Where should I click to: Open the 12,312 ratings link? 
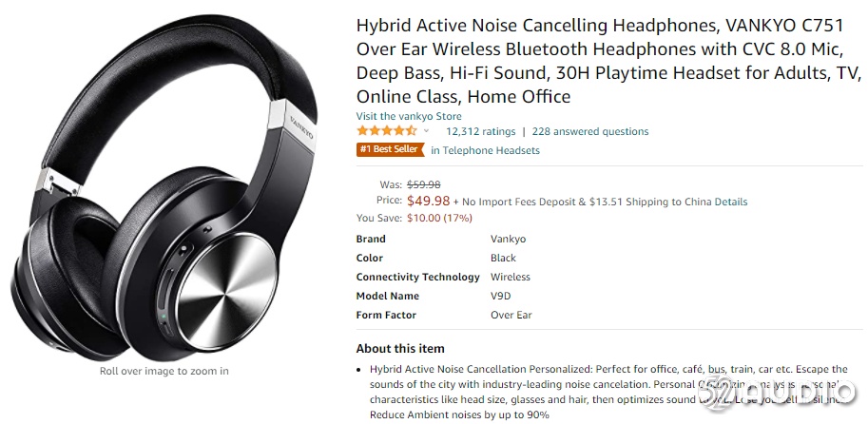pos(480,132)
